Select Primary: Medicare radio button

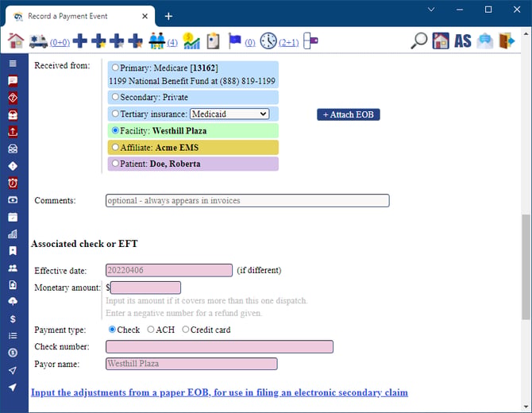coord(115,68)
